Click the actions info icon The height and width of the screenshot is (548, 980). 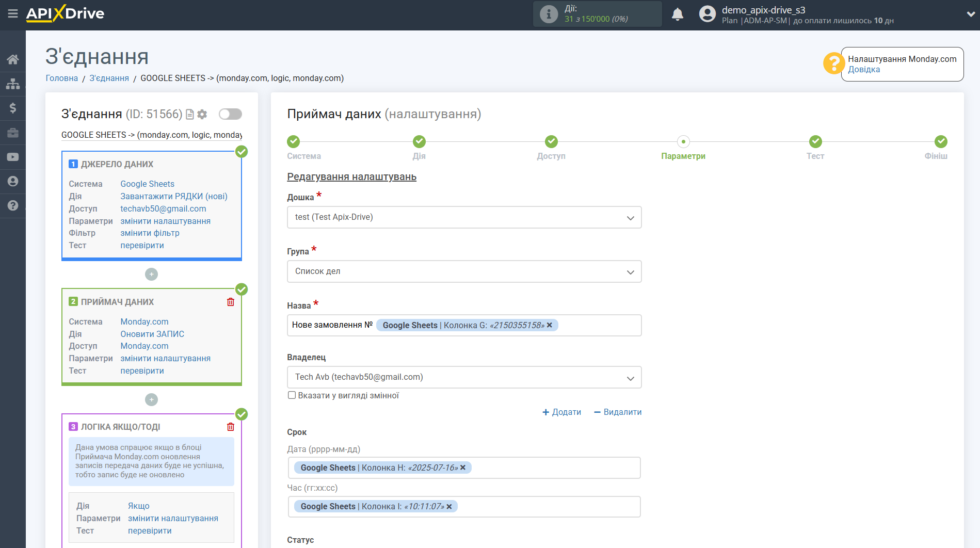(x=549, y=14)
